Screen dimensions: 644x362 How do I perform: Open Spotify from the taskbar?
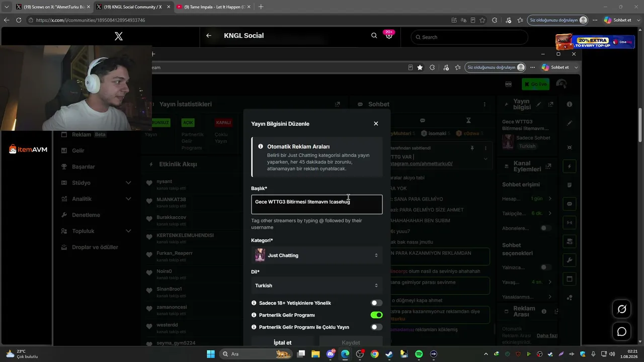(419, 354)
